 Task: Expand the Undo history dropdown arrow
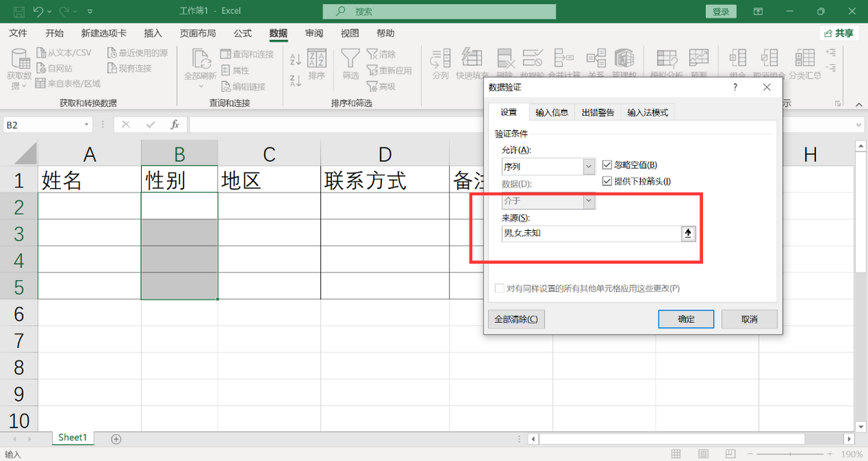point(50,12)
